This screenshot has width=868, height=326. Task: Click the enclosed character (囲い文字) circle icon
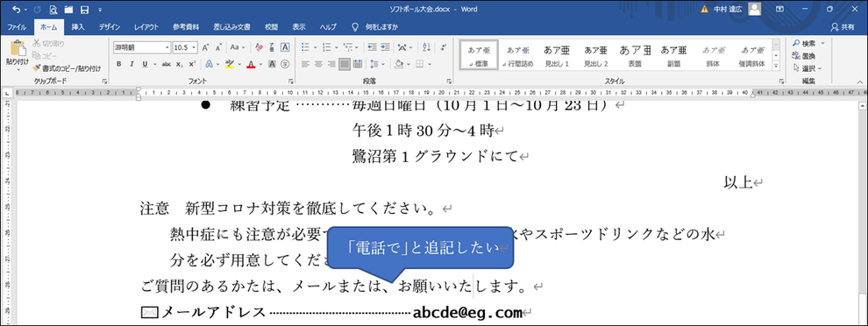coord(285,64)
